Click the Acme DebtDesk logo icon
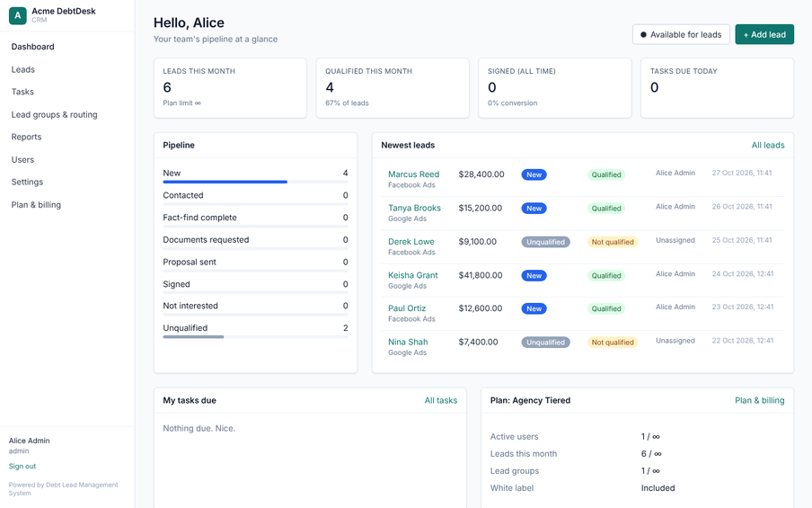Image resolution: width=812 pixels, height=508 pixels. click(18, 15)
